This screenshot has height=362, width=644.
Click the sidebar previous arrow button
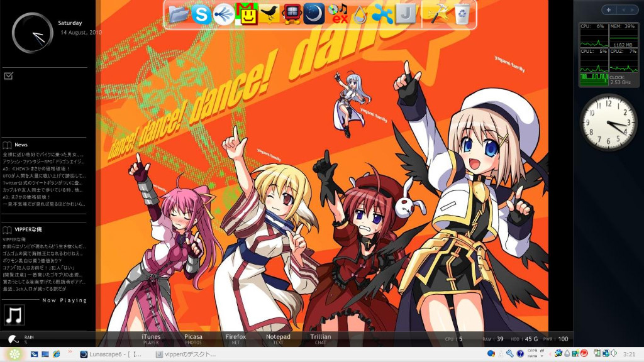point(623,10)
